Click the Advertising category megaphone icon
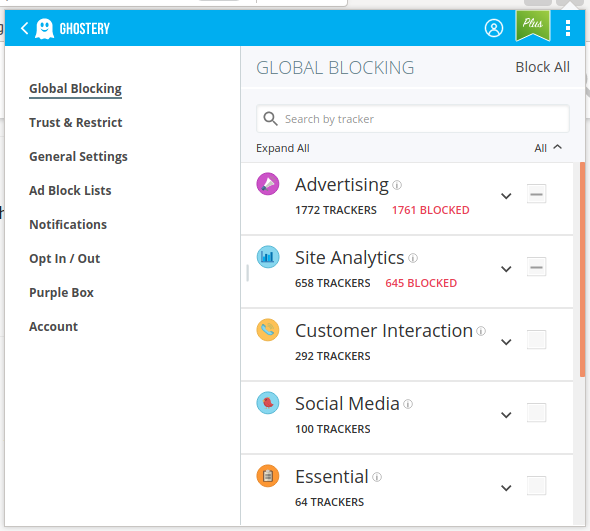 (268, 184)
